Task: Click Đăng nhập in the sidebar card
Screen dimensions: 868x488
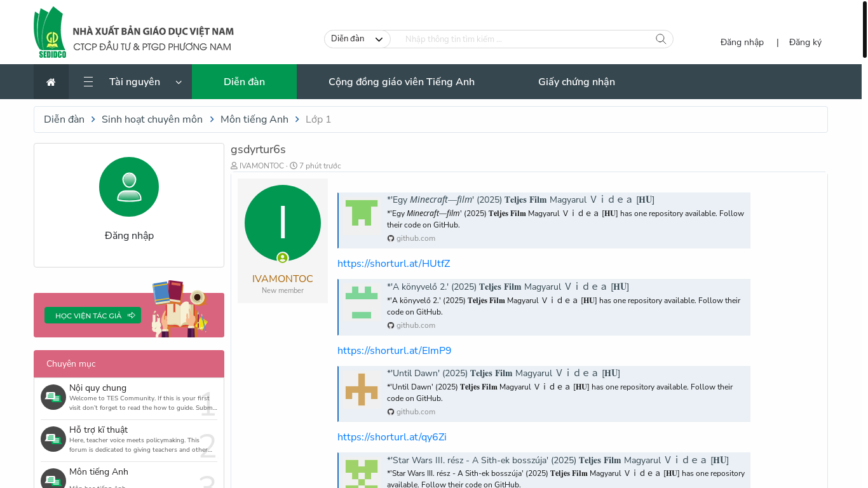Action: pyautogui.click(x=129, y=236)
